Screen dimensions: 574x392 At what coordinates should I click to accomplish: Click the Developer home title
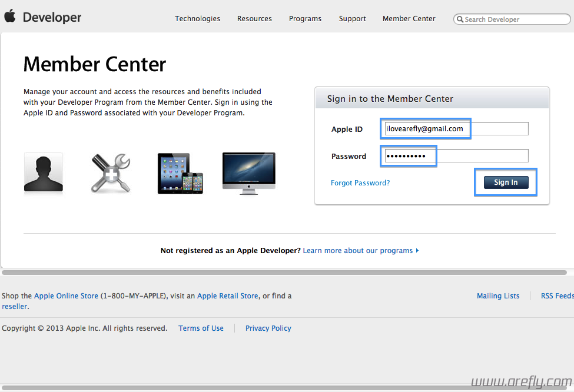point(52,17)
